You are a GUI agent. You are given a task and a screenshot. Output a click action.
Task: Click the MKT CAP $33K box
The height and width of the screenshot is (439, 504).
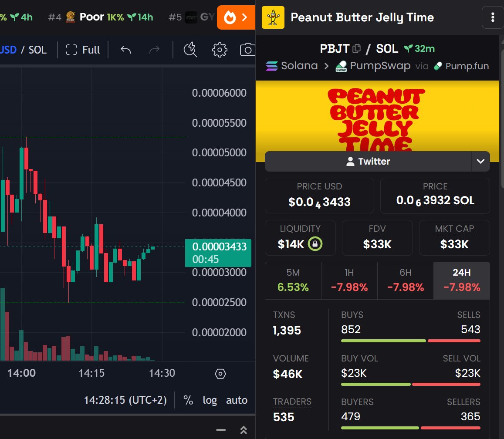pyautogui.click(x=454, y=237)
